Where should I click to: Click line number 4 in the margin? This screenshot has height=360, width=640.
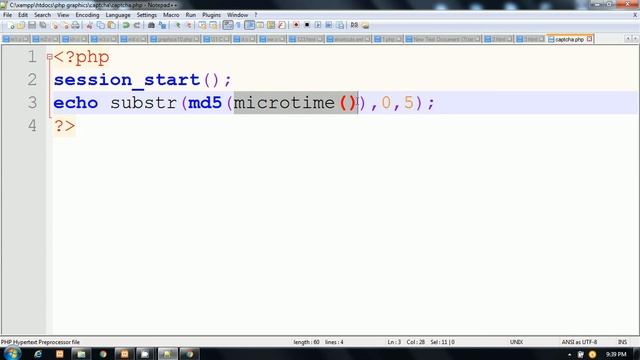click(x=32, y=125)
